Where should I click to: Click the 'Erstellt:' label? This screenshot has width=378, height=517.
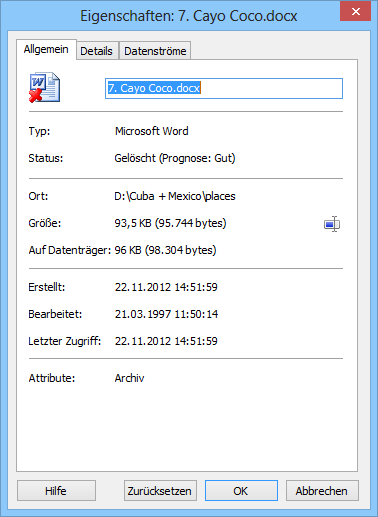point(47,287)
